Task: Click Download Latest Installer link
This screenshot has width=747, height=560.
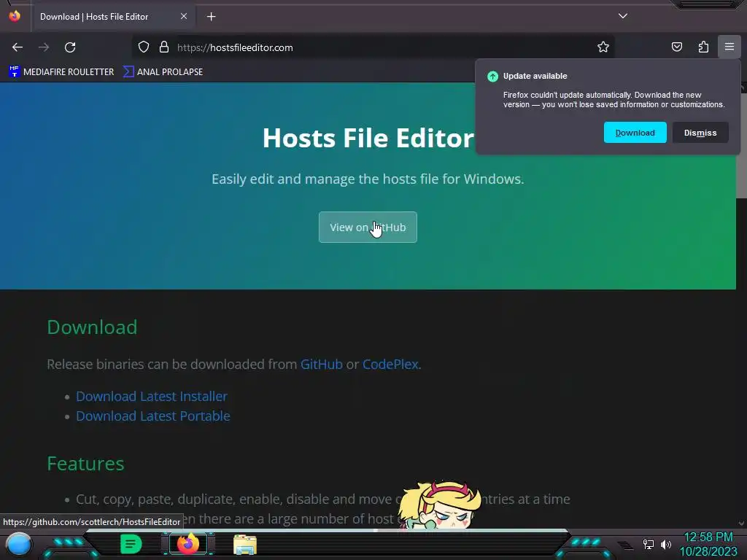Action: pyautogui.click(x=152, y=396)
